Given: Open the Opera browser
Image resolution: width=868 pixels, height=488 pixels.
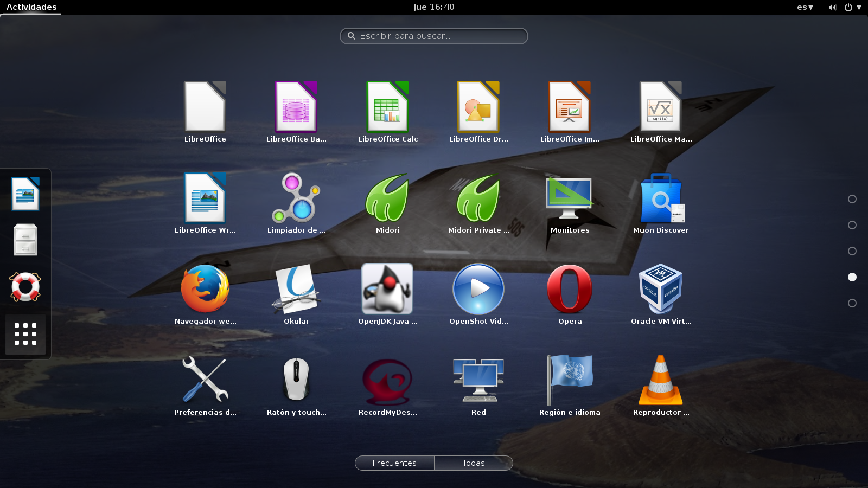Looking at the screenshot, I should [569, 289].
